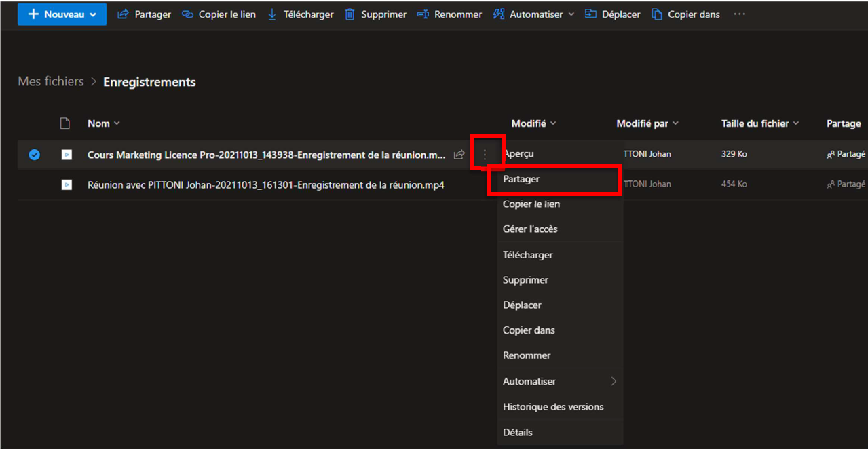Choose Gérer l'accès from context menu

pos(530,229)
